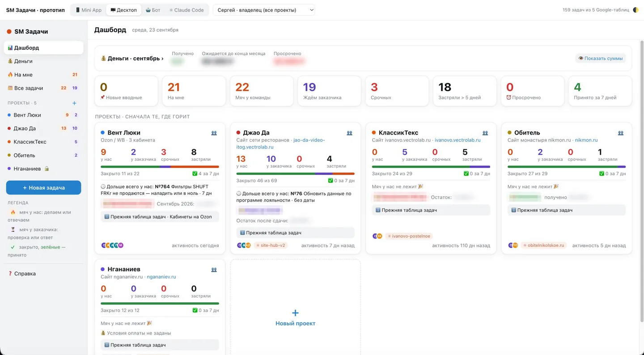The height and width of the screenshot is (355, 644).
Task: Click the progress bar on Вент Люки card
Action: 160,167
